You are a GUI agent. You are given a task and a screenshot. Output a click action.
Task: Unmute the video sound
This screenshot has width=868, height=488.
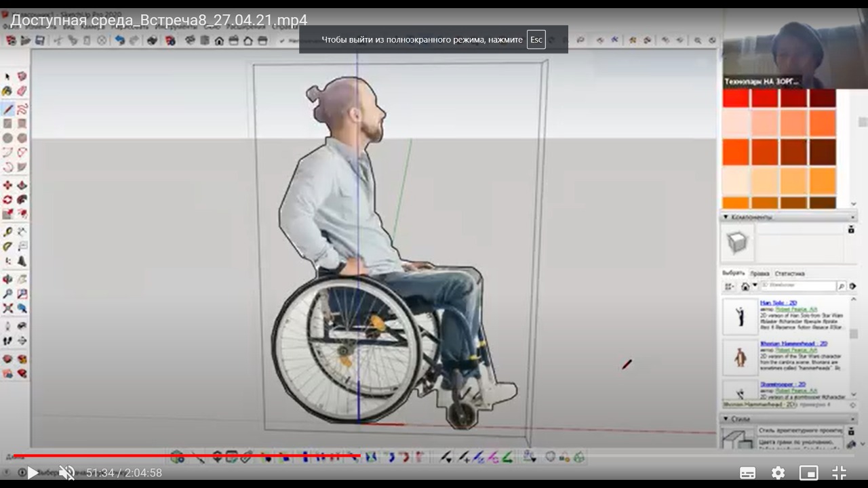(66, 472)
